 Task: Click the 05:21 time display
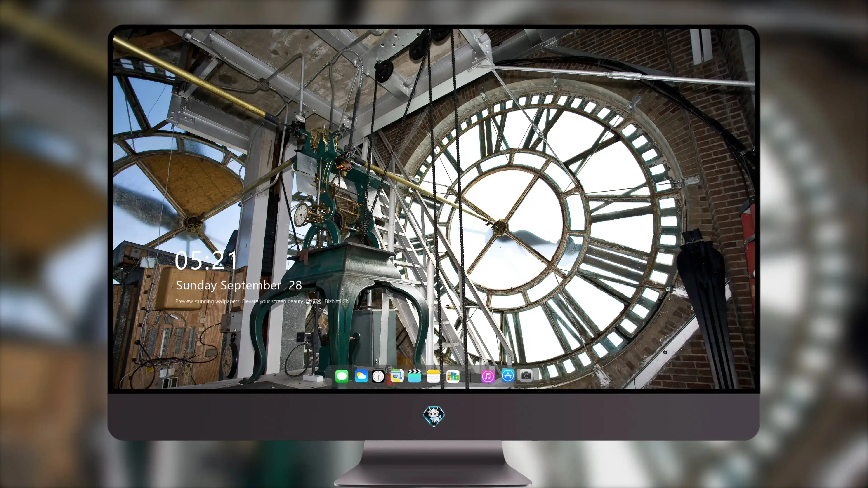205,260
